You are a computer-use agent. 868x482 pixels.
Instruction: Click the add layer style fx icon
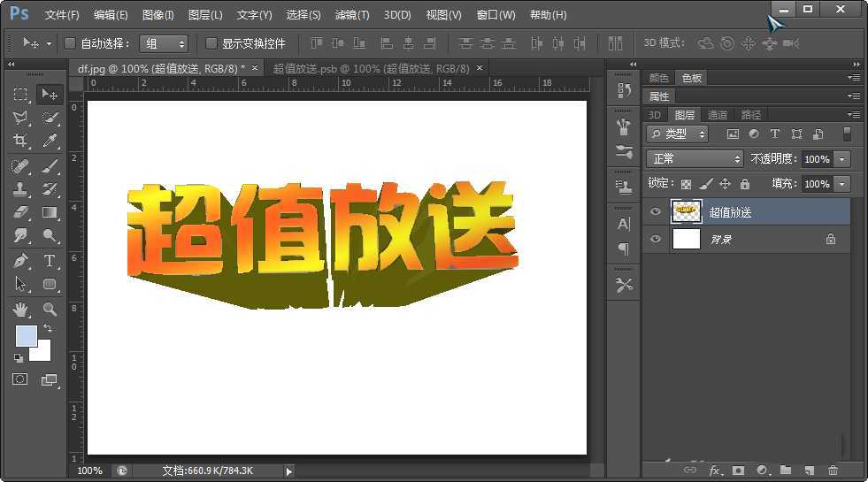(715, 471)
